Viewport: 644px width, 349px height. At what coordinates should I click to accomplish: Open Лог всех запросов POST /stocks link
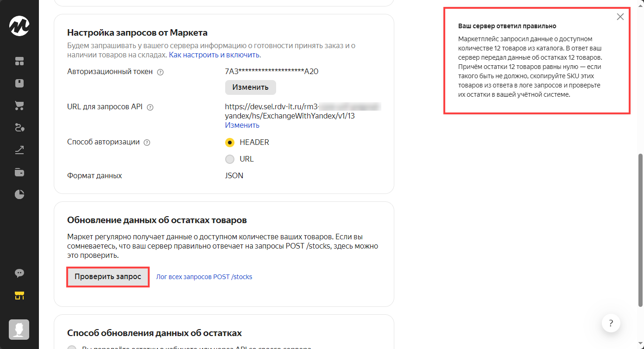(x=204, y=277)
